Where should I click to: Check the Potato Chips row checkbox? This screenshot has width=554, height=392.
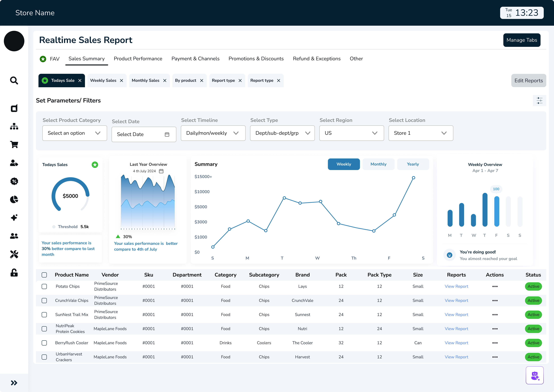click(x=44, y=286)
